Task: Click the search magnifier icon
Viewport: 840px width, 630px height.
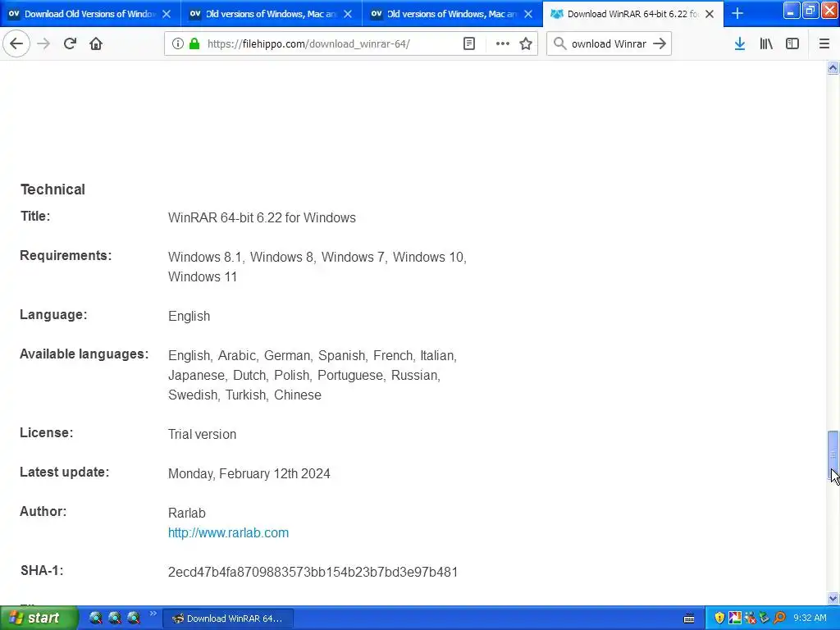Action: pos(559,44)
